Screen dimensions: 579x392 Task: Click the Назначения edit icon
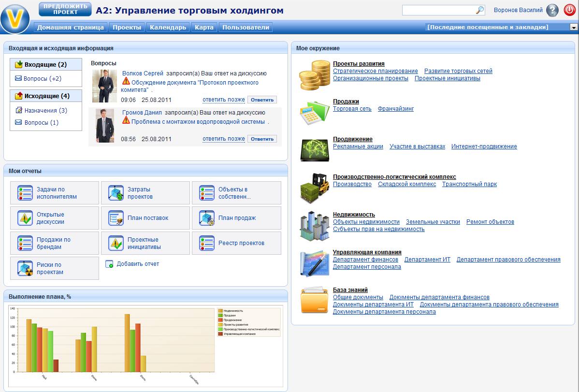pyautogui.click(x=19, y=110)
